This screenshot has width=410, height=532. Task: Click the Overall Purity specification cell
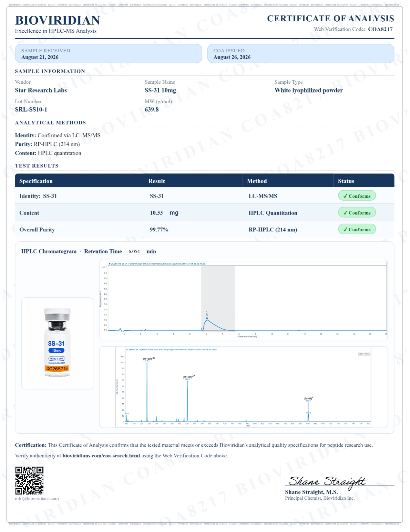[x=37, y=229]
